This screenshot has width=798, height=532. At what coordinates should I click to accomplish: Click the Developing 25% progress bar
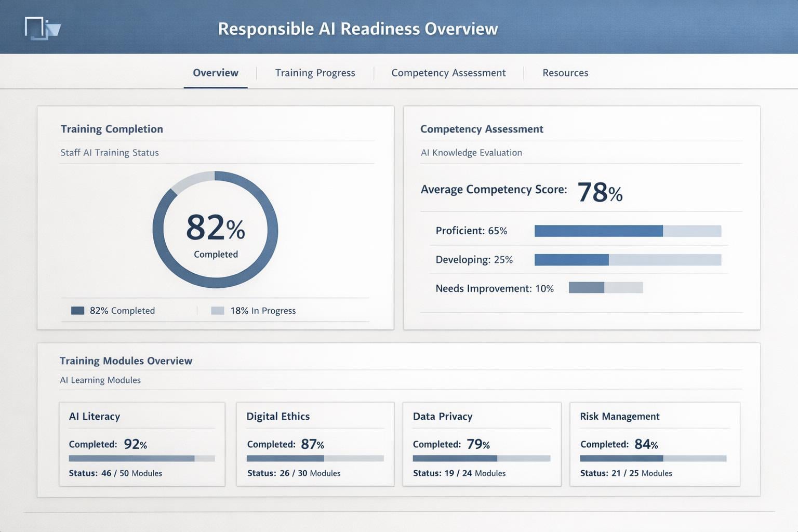[628, 260]
